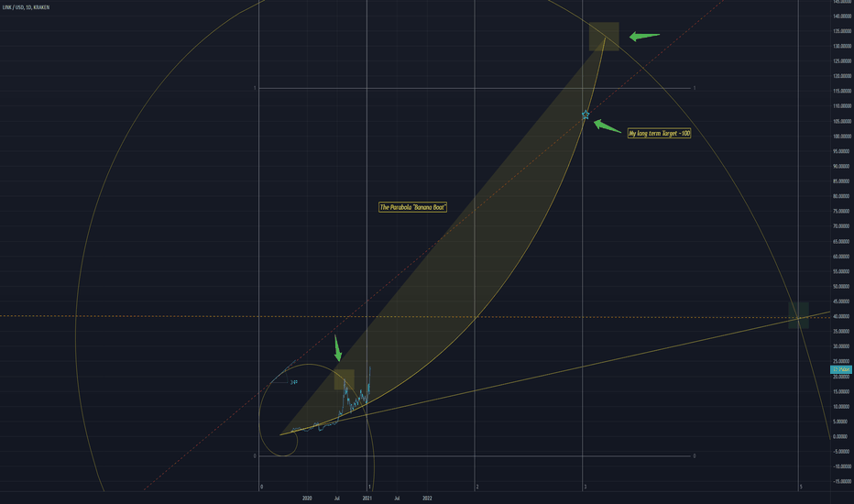The height and width of the screenshot is (504, 854).
Task: Click the 105.00000 price axis label
Action: (841, 122)
